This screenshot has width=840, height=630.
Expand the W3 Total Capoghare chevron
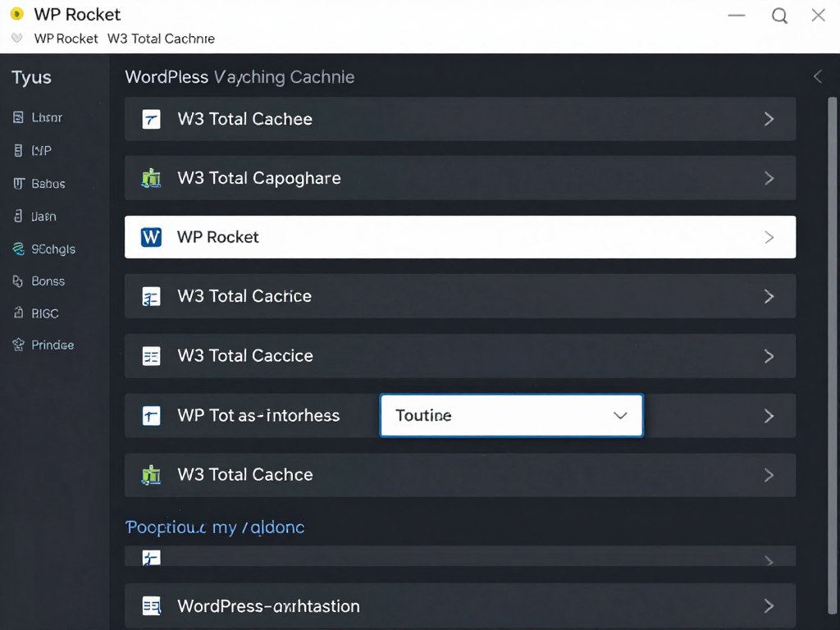tap(769, 178)
